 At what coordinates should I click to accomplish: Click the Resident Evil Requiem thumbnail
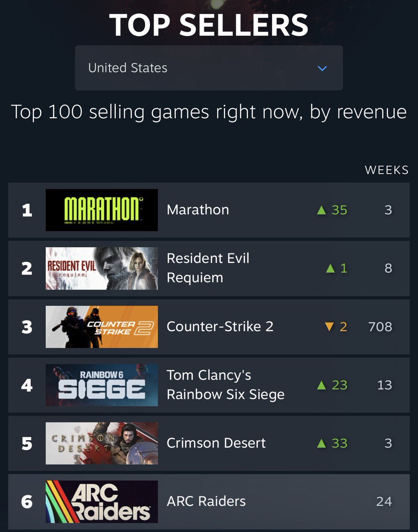click(101, 268)
